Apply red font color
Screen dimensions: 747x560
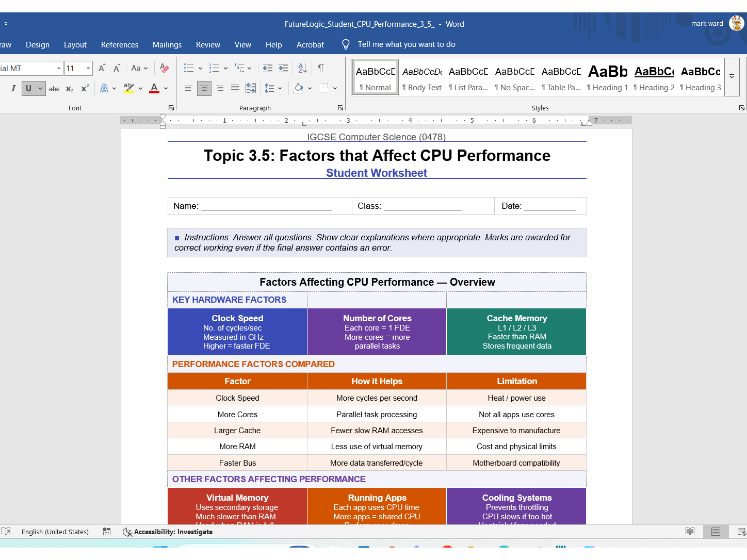(x=154, y=88)
